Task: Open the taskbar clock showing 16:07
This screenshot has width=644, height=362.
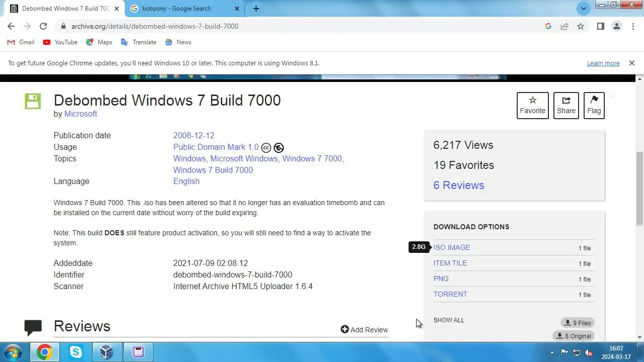Action: (x=616, y=352)
